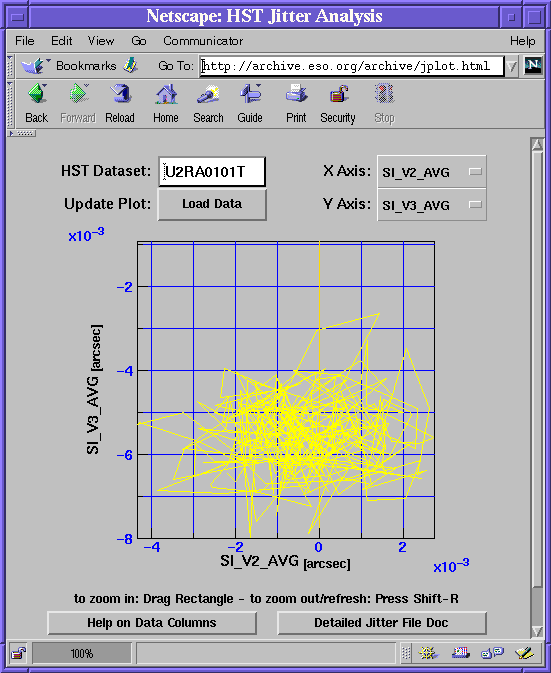
Task: Click the Forward navigation icon
Action: (x=79, y=94)
